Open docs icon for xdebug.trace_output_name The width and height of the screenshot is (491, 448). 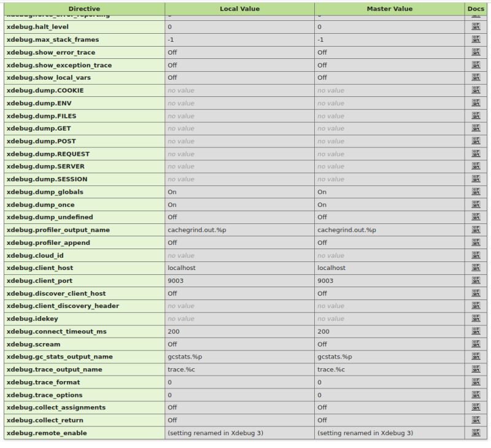pos(476,369)
